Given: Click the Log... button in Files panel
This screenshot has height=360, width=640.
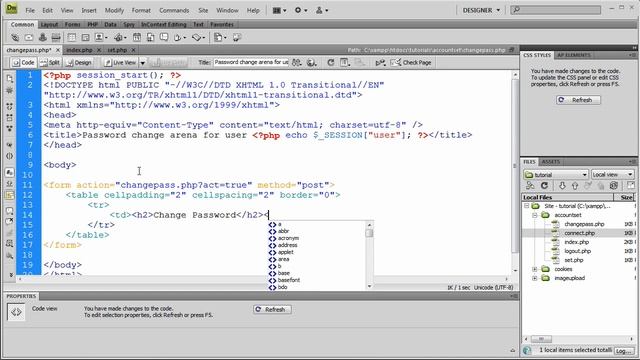Looking at the screenshot, I should 624,351.
